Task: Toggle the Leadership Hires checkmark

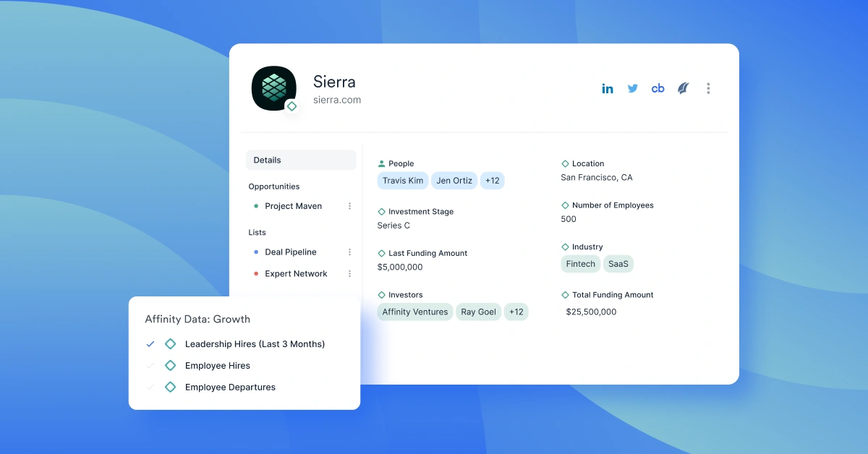Action: 150,344
